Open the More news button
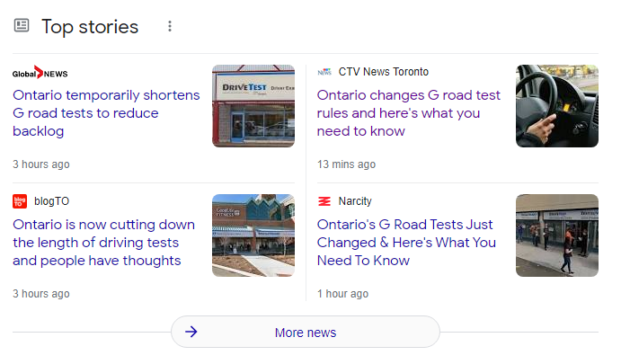621x364 pixels. point(306,333)
